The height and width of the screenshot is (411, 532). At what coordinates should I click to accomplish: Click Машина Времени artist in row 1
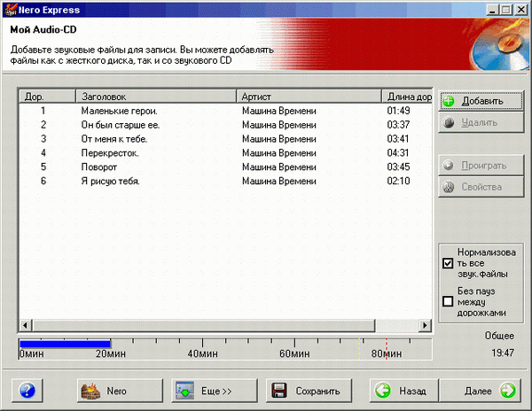tap(279, 111)
